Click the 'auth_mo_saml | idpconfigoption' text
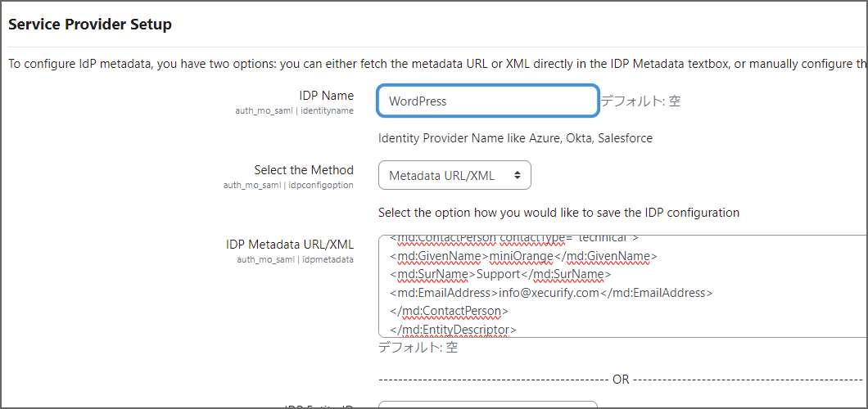The height and width of the screenshot is (409, 868). [x=288, y=185]
